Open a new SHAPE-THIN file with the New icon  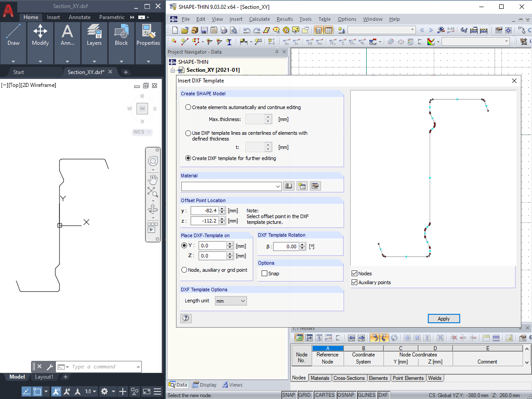point(175,30)
